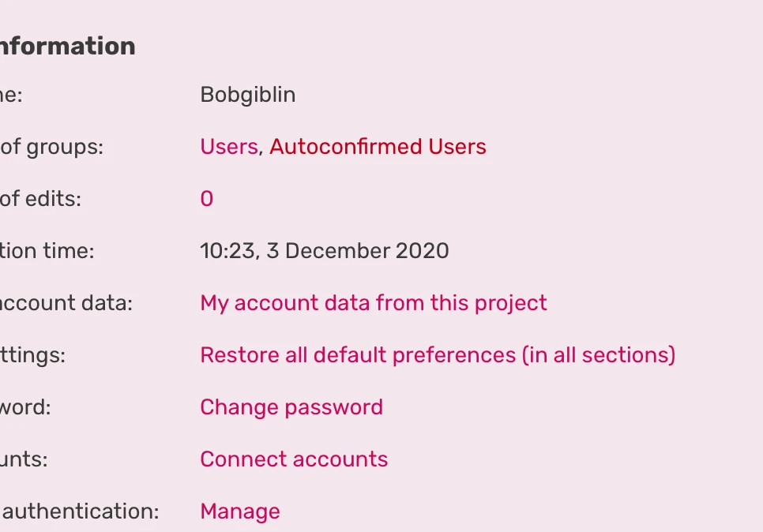Click the registration time 10:23, 3 December 2020
Viewport: 763px width, 532px height.
(324, 251)
